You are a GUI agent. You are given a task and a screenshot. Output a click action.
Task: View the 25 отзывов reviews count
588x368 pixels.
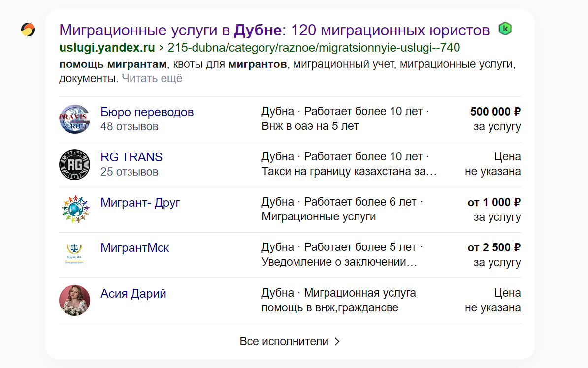click(x=130, y=172)
